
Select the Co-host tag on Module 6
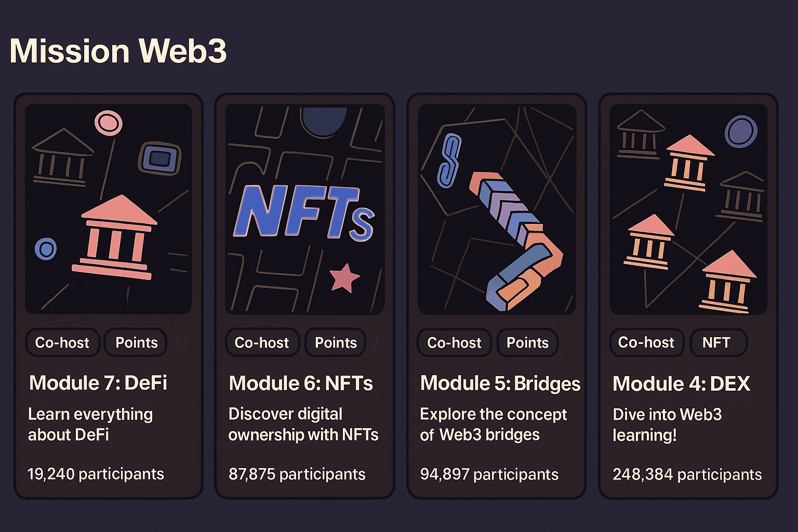point(262,343)
